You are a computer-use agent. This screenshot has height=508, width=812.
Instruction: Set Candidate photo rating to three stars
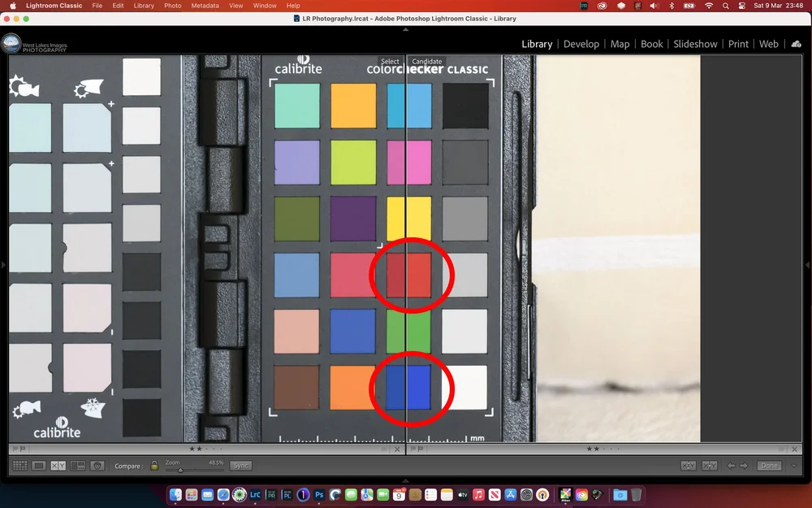(604, 449)
